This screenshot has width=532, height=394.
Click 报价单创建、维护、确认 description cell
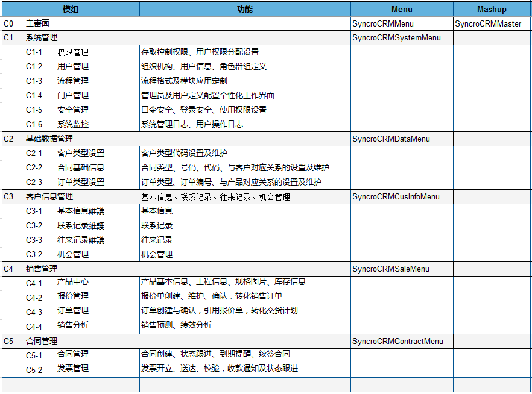(x=245, y=296)
